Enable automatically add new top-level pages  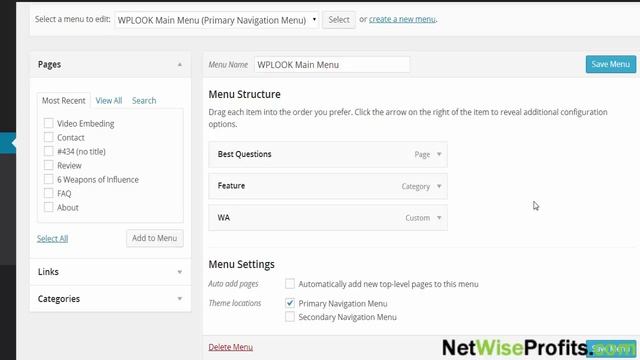[x=290, y=283]
